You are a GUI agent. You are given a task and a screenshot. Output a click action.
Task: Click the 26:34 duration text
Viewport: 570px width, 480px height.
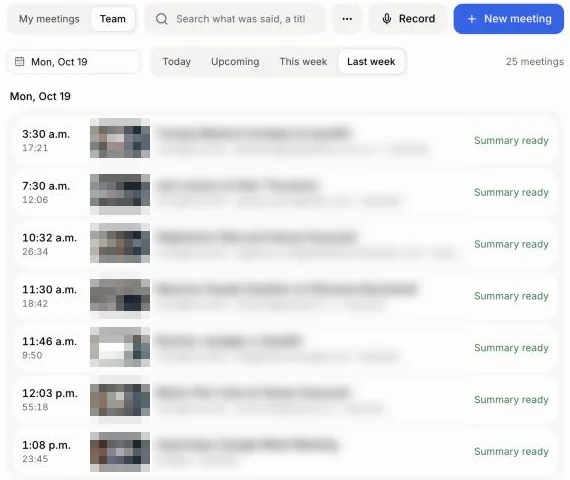(35, 252)
